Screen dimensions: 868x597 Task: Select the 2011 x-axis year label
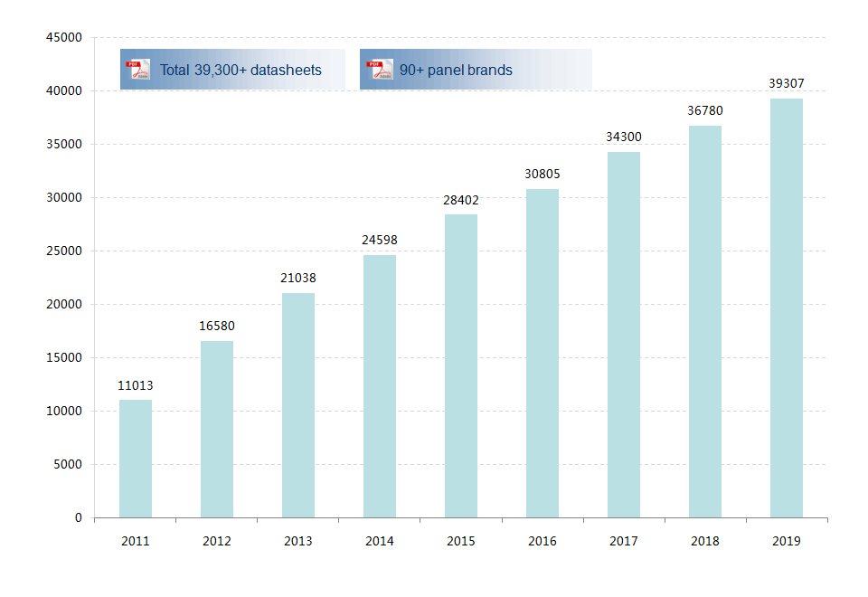pos(136,541)
